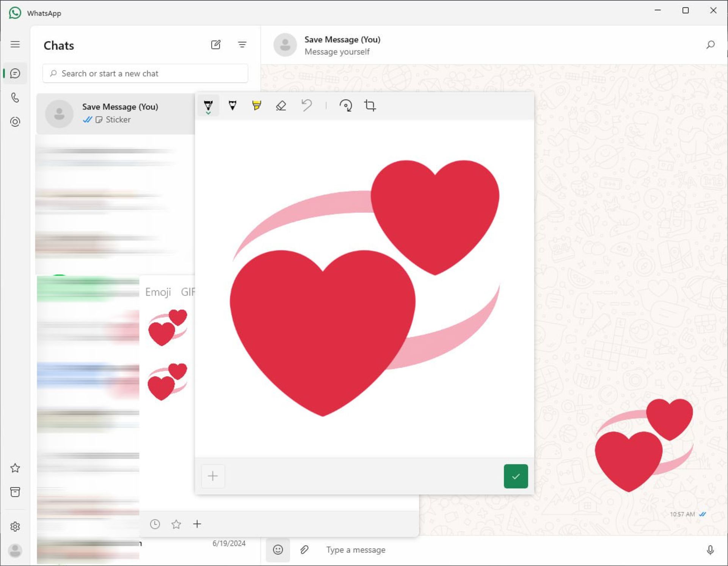Select the ballpoint pen drawing tool
The width and height of the screenshot is (728, 566).
tap(208, 104)
